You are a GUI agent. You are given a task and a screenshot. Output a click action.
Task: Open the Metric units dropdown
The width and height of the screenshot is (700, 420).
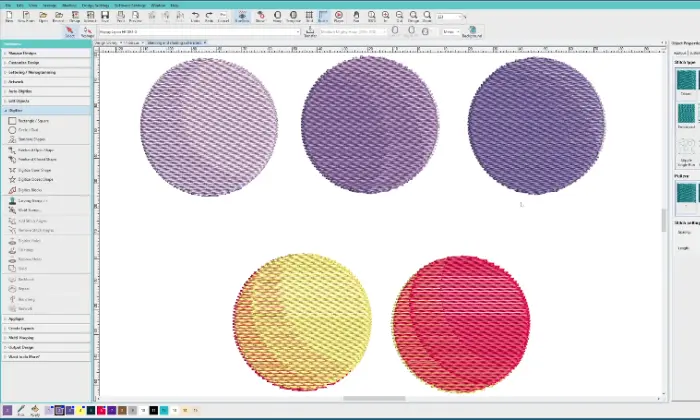pos(450,32)
